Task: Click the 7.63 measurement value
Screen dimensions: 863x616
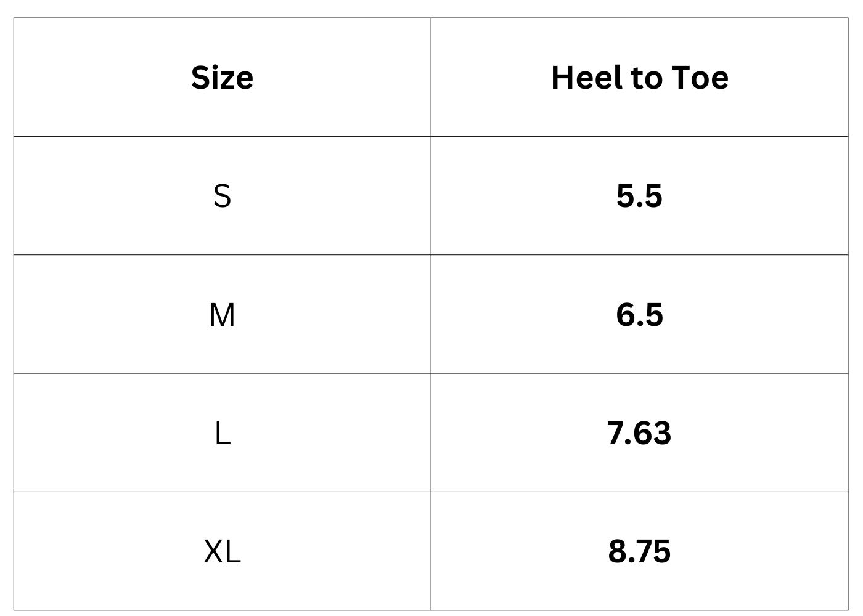Action: [x=639, y=433]
